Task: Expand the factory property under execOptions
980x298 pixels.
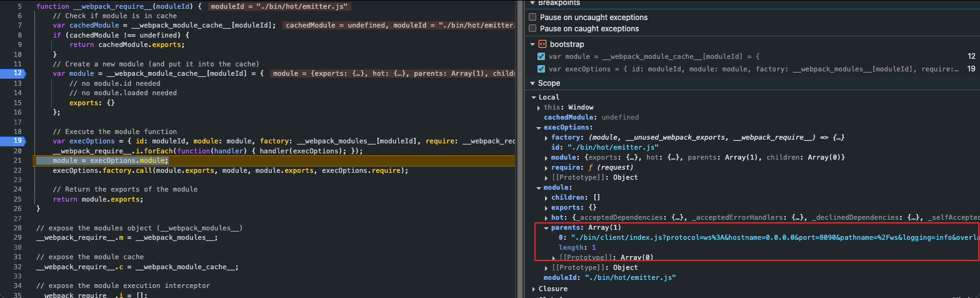Action: pyautogui.click(x=547, y=138)
